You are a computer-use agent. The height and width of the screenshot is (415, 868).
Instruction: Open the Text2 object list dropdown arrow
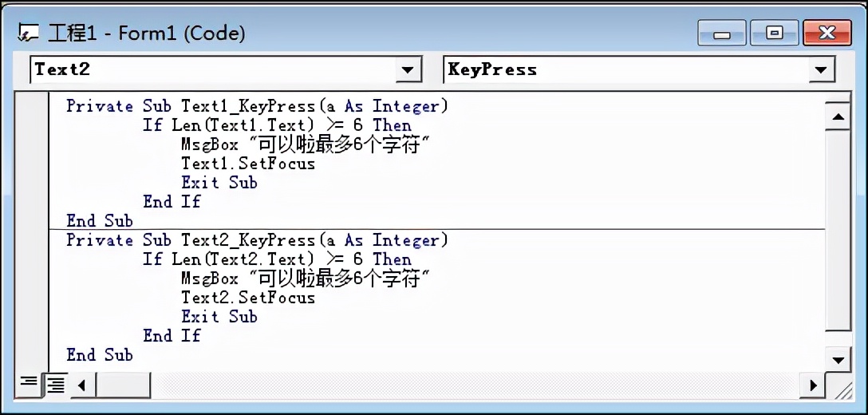click(x=408, y=70)
